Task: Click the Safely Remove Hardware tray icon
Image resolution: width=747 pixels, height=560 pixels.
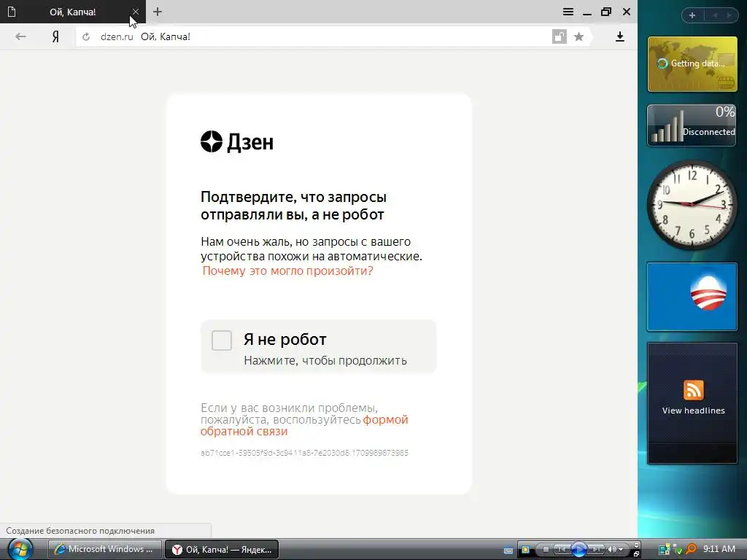Action: tap(678, 550)
